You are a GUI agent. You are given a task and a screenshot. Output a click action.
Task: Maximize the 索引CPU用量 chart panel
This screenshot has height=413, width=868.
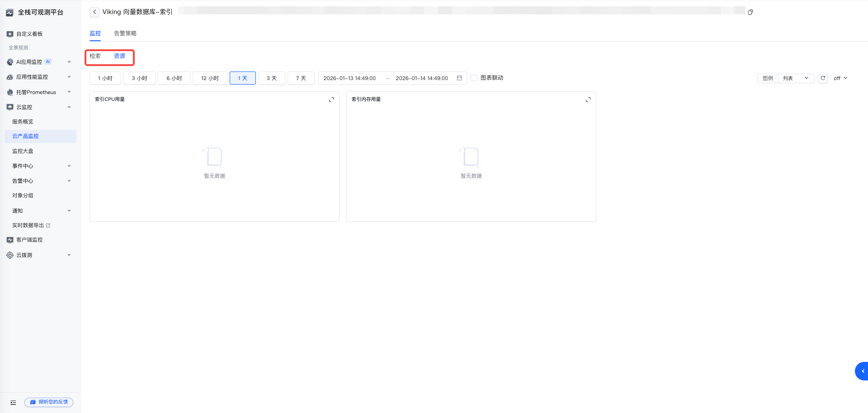click(x=331, y=100)
